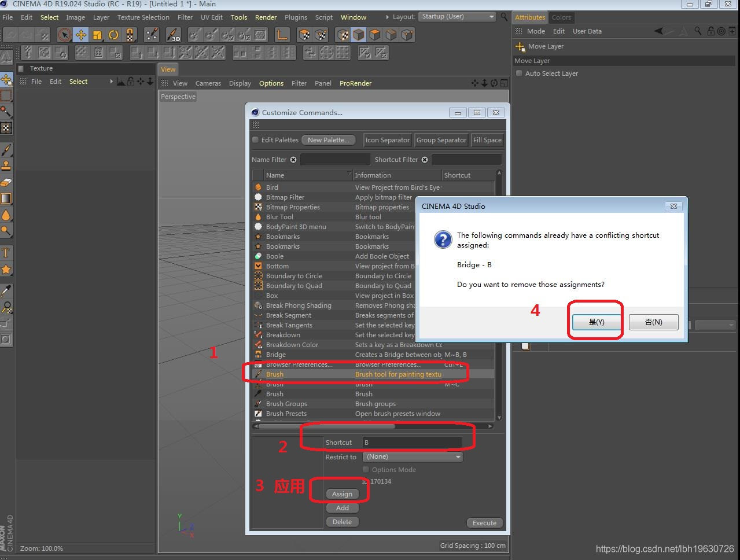This screenshot has height=560, width=740.
Task: Click the search magnifier next to Layout
Action: coord(505,17)
